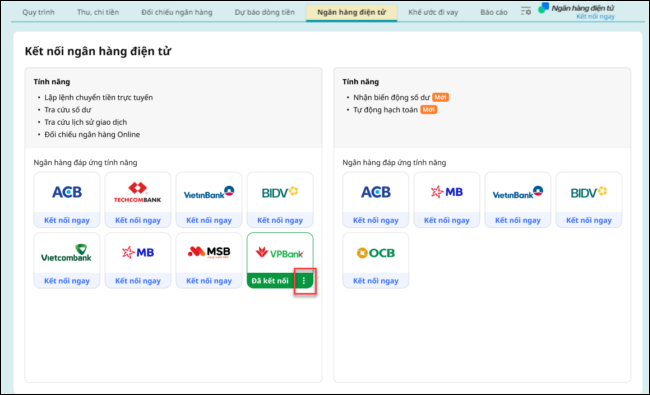Open the three-dot menu on VPBank card
The height and width of the screenshot is (395, 650).
pos(304,281)
